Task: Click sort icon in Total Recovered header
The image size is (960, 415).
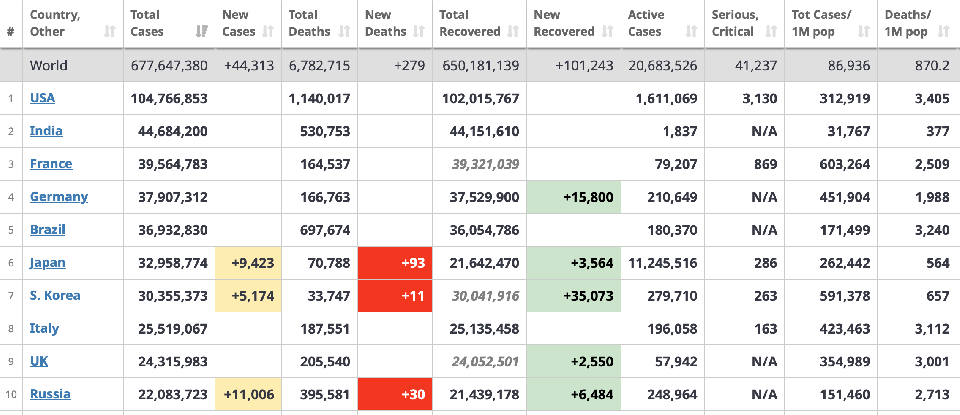Action: 512,32
